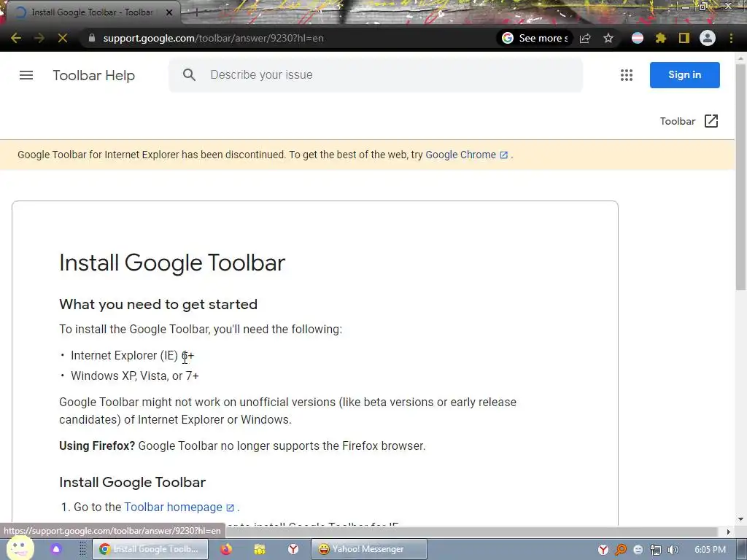Click the blue Sign in button

(684, 75)
